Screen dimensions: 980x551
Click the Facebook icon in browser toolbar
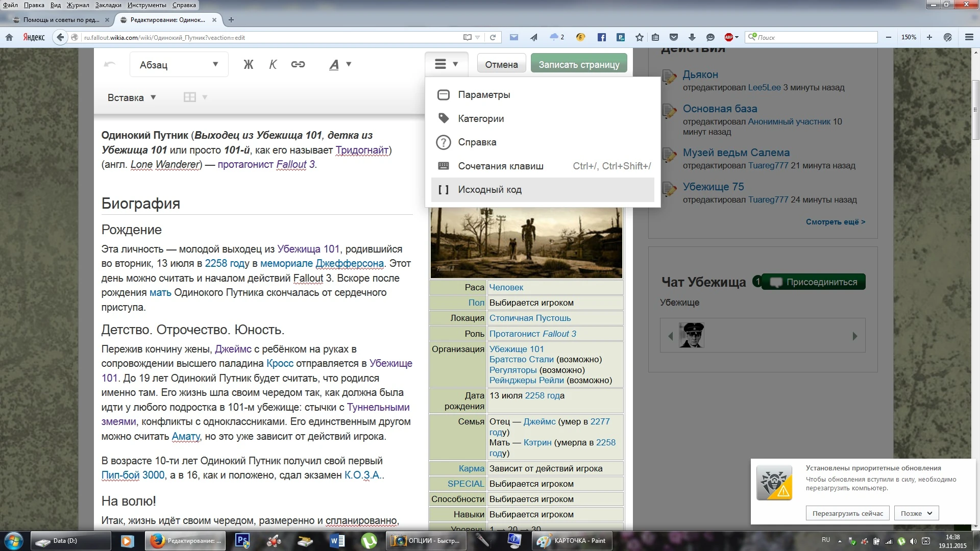601,37
